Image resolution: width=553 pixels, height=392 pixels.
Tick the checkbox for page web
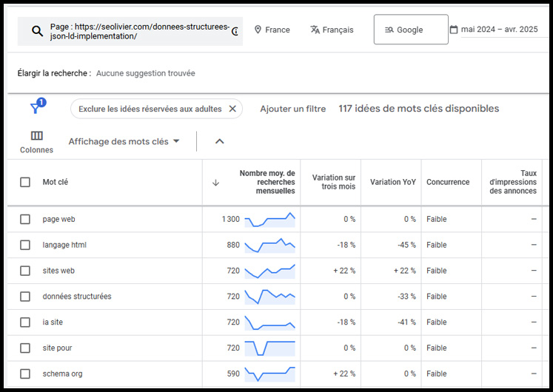(x=25, y=219)
